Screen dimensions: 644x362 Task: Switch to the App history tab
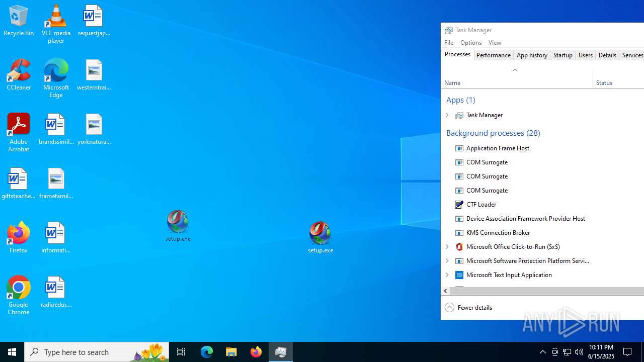[x=532, y=55]
